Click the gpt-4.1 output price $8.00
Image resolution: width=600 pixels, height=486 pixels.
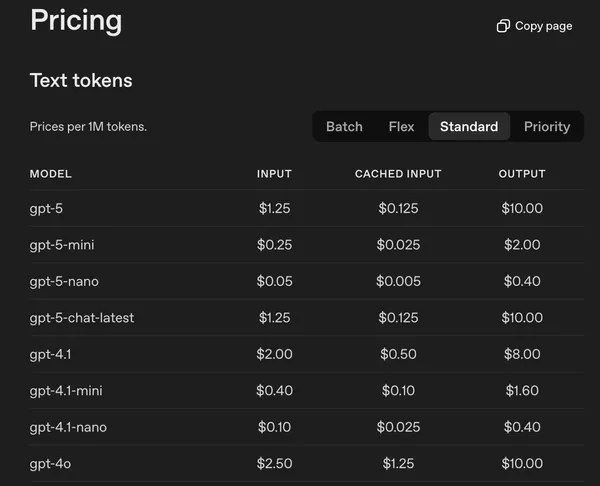coord(522,354)
